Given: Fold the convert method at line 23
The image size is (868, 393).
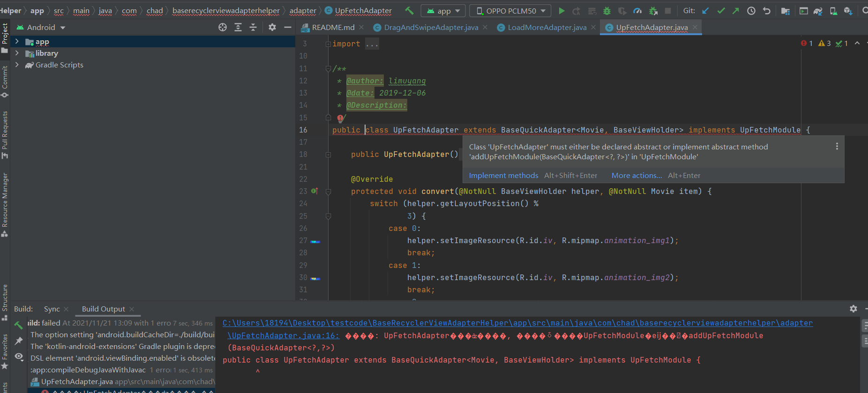Looking at the screenshot, I should [x=328, y=192].
